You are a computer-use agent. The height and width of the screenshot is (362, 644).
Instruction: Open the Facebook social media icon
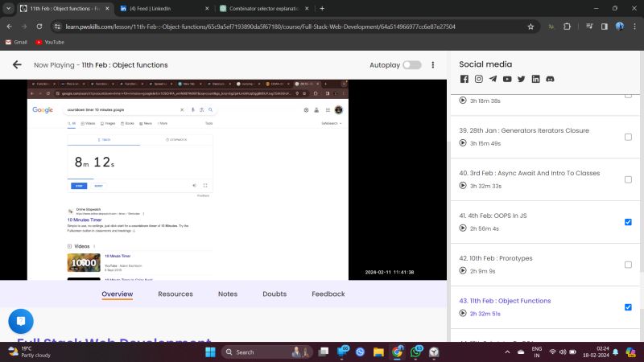pos(464,79)
